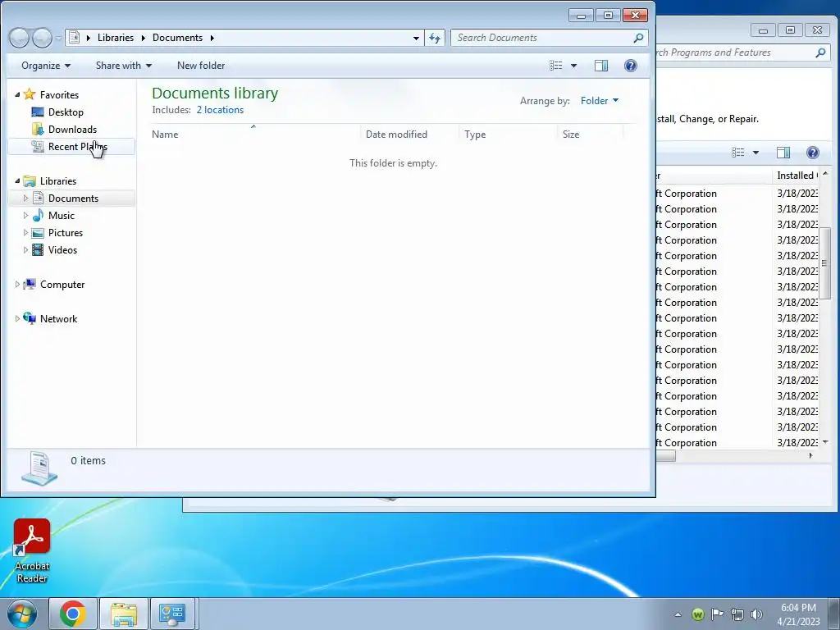Open view options dropdown arrow in Explorer
Screen dimensions: 840x630
pyautogui.click(x=573, y=66)
